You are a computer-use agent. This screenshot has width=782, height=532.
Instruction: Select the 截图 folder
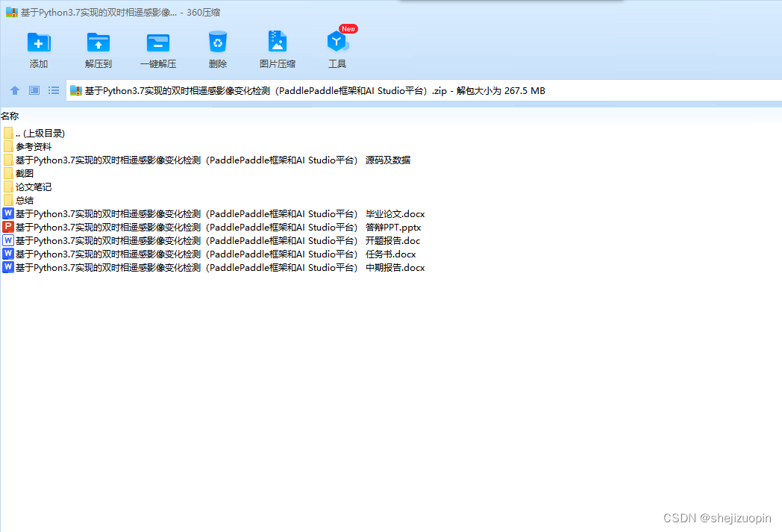click(19, 174)
